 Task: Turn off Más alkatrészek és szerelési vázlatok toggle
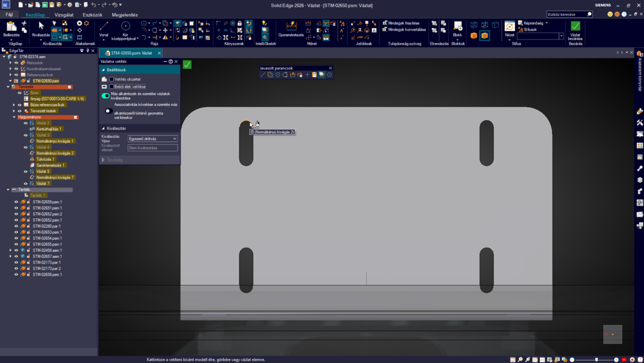click(106, 96)
